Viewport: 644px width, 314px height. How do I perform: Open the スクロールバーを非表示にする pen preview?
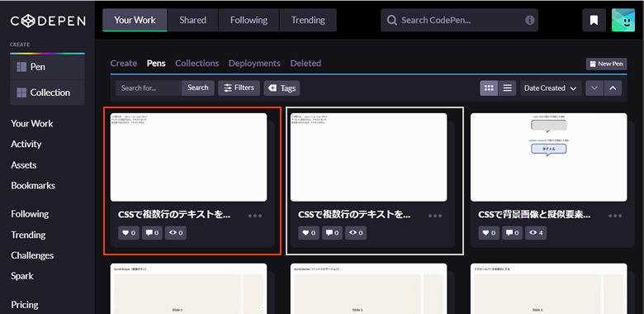549,288
